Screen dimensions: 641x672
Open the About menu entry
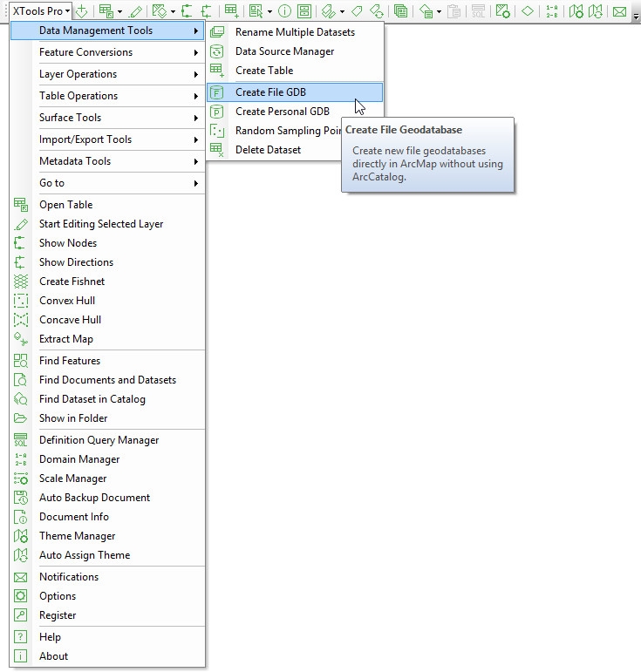tap(107, 656)
